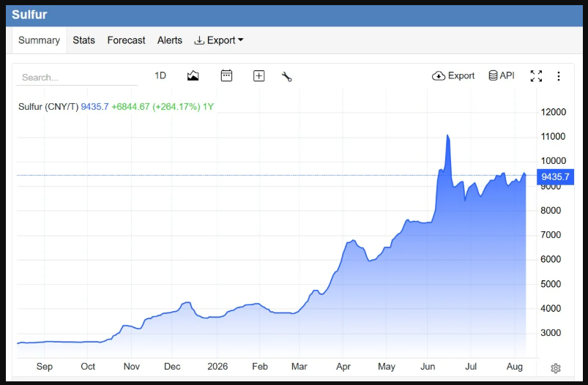Open the Forecast tab

pos(126,40)
